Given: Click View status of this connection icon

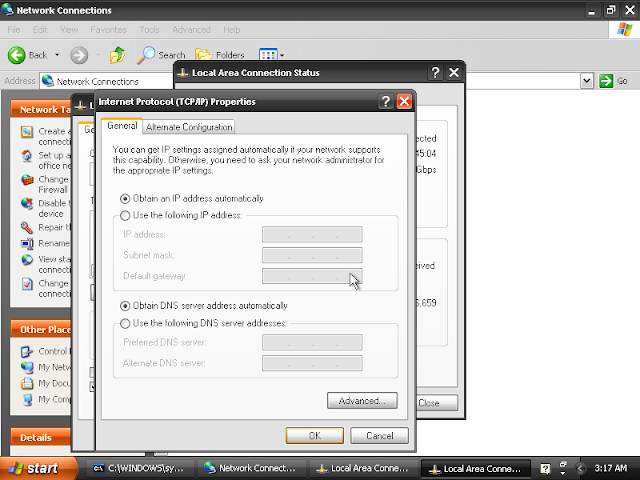Looking at the screenshot, I should [27, 260].
